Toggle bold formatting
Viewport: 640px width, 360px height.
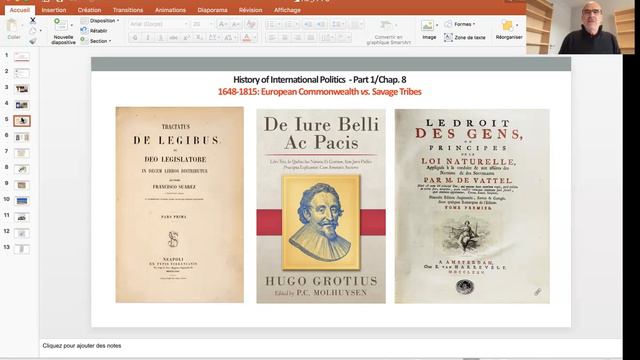[x=135, y=38]
